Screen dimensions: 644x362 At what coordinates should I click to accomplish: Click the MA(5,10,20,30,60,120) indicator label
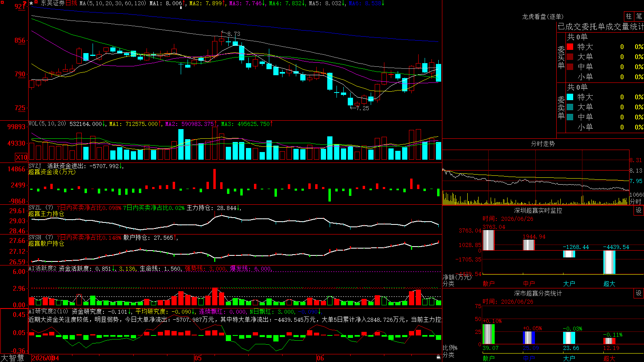pyautogui.click(x=113, y=3)
